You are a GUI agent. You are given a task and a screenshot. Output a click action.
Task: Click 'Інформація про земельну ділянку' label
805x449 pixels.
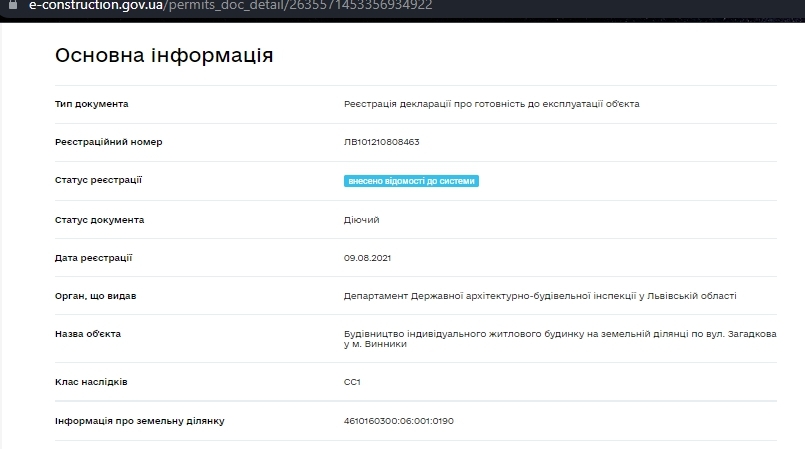(x=140, y=421)
